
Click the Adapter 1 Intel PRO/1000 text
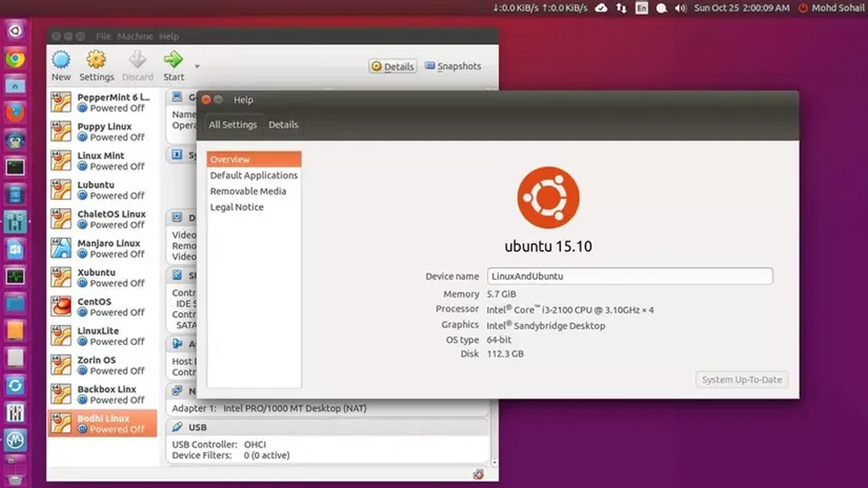click(x=269, y=408)
